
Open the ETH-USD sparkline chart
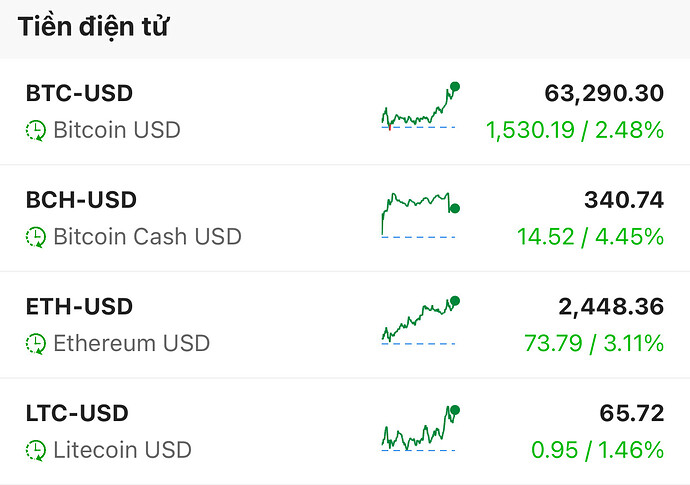[421, 321]
